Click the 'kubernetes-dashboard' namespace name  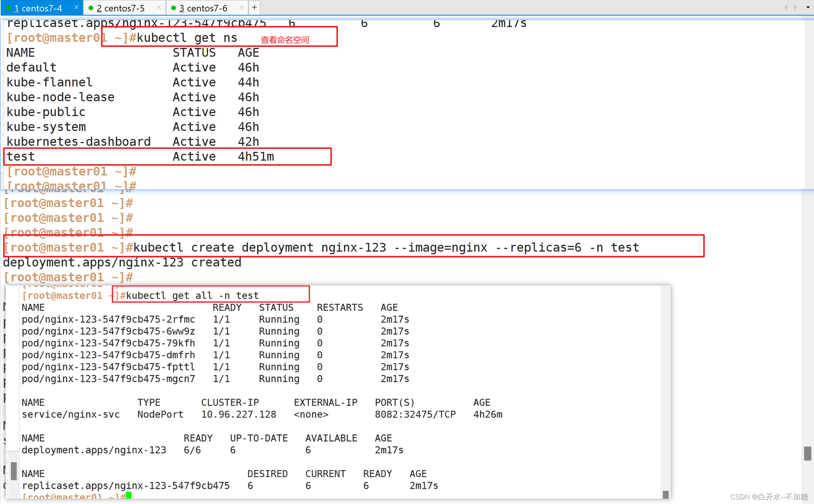click(79, 142)
